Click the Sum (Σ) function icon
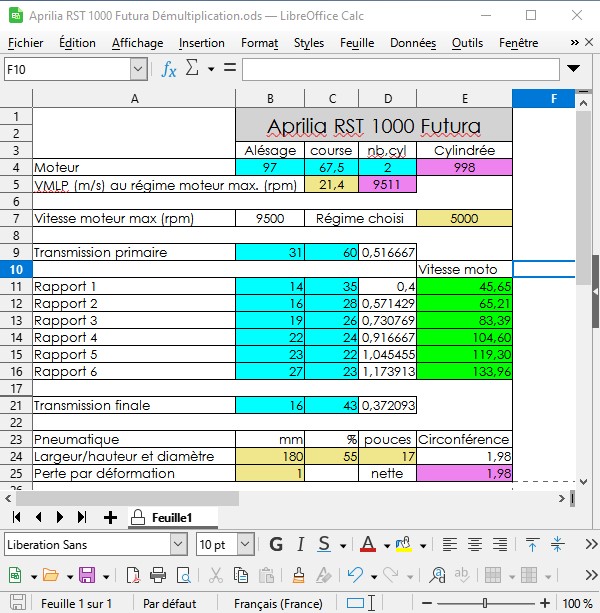The height and width of the screenshot is (613, 600). click(192, 68)
